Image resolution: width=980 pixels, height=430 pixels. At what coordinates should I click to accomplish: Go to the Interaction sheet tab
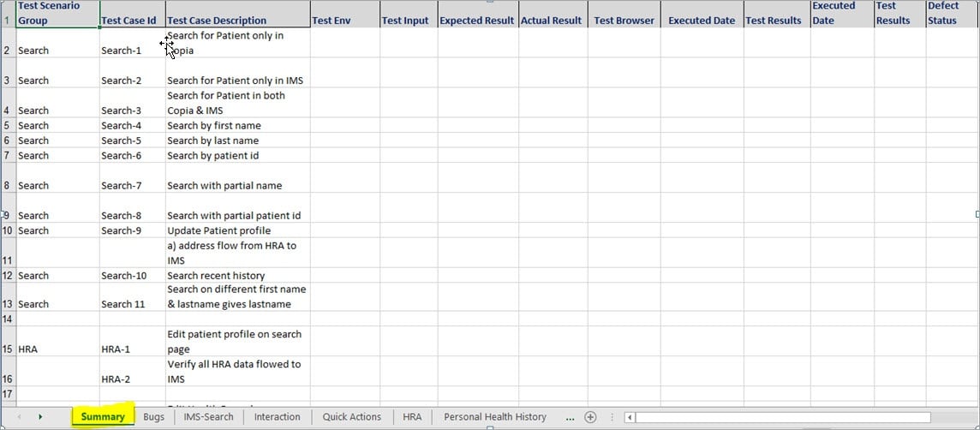(x=277, y=417)
